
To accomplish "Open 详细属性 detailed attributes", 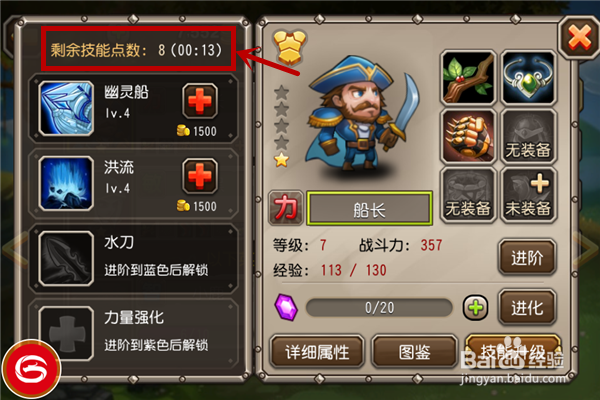I will [x=317, y=352].
